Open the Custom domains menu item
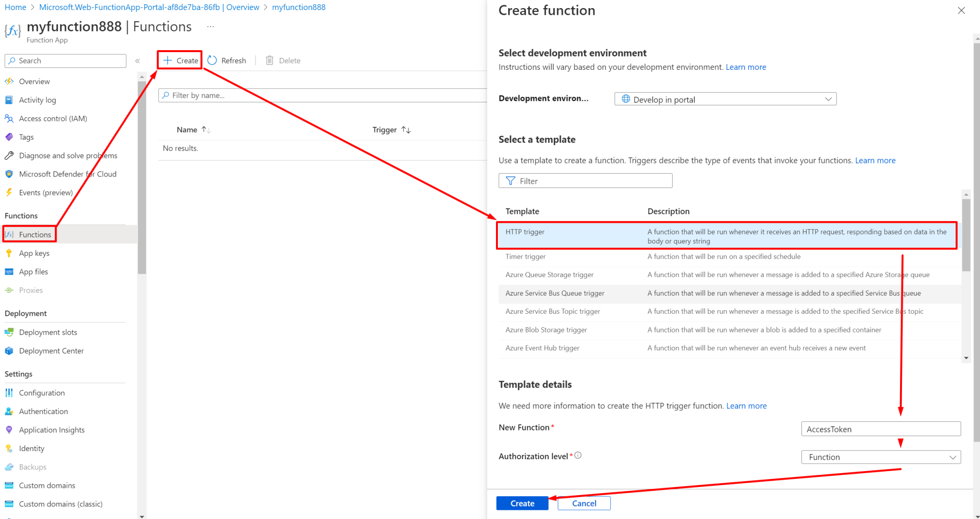Viewport: 980px width, 519px height. (47, 486)
